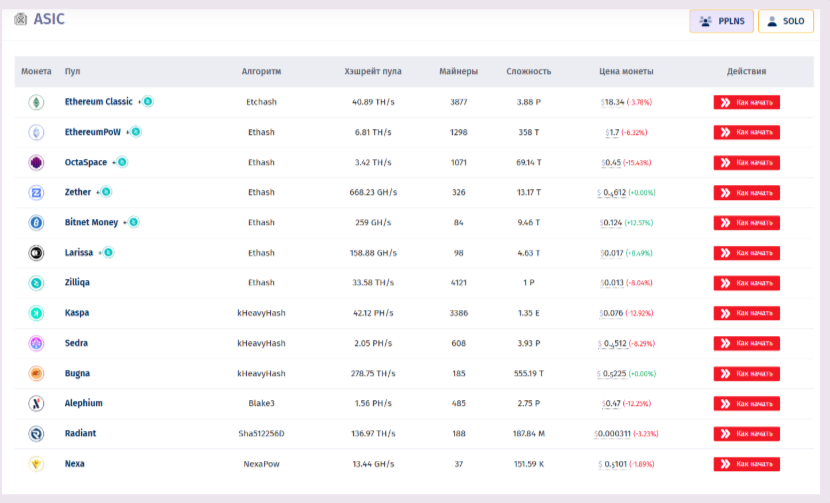
Task: Click the Larissa coin logo
Action: 36,253
